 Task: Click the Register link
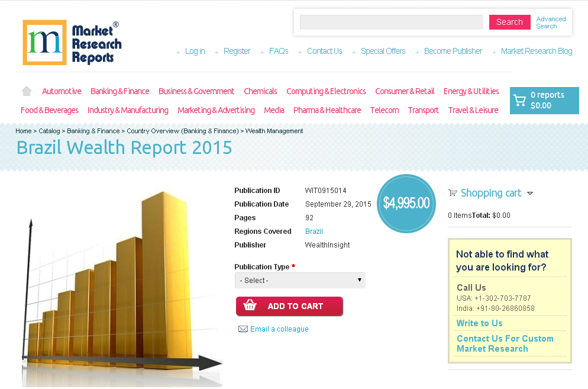coord(237,51)
